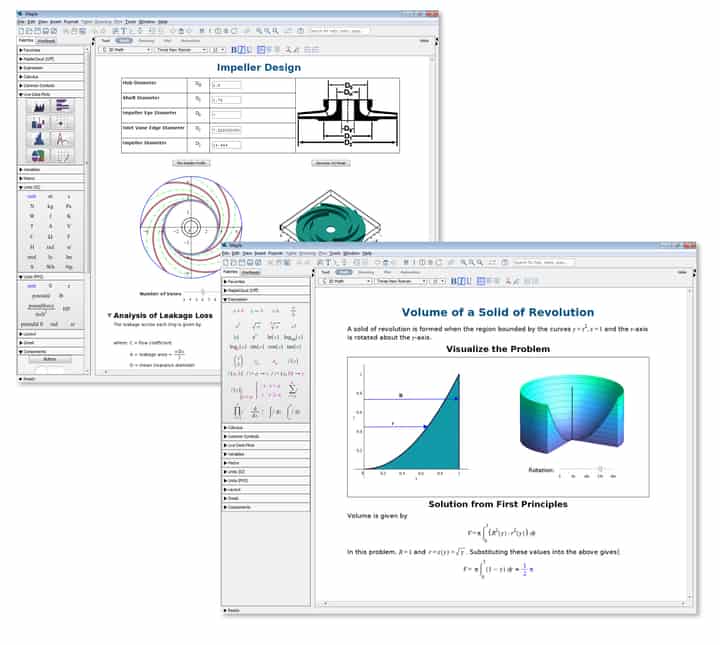Collapse the Analysis of Leakage Loss section
The image size is (720, 645).
pos(109,315)
